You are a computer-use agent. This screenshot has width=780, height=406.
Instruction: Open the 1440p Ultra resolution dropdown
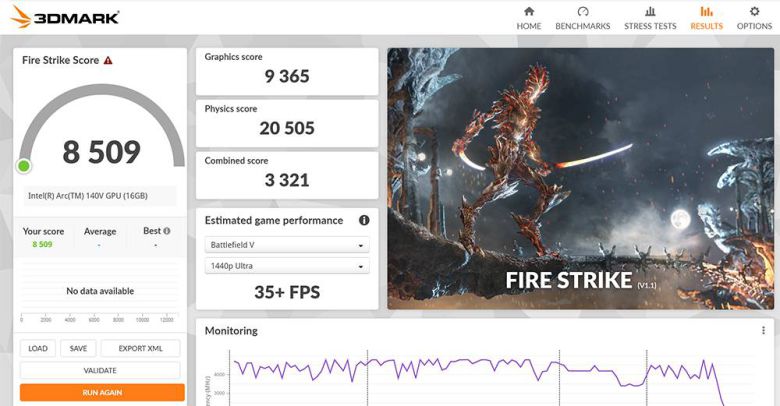287,266
